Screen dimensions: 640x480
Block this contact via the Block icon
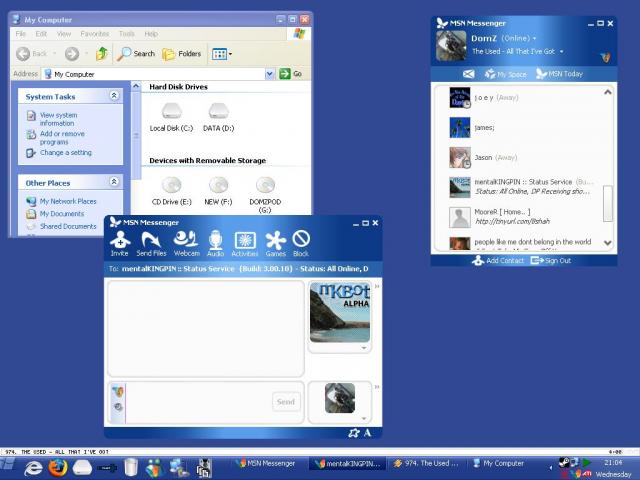pyautogui.click(x=301, y=244)
